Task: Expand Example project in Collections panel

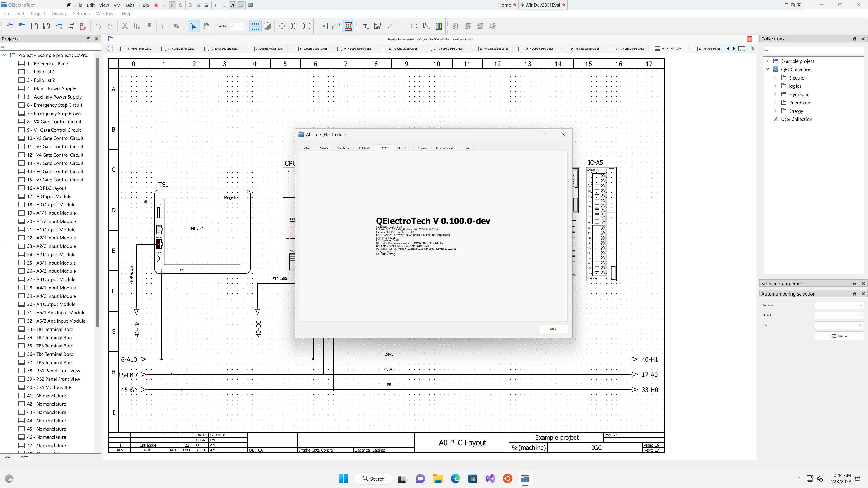Action: (x=768, y=61)
